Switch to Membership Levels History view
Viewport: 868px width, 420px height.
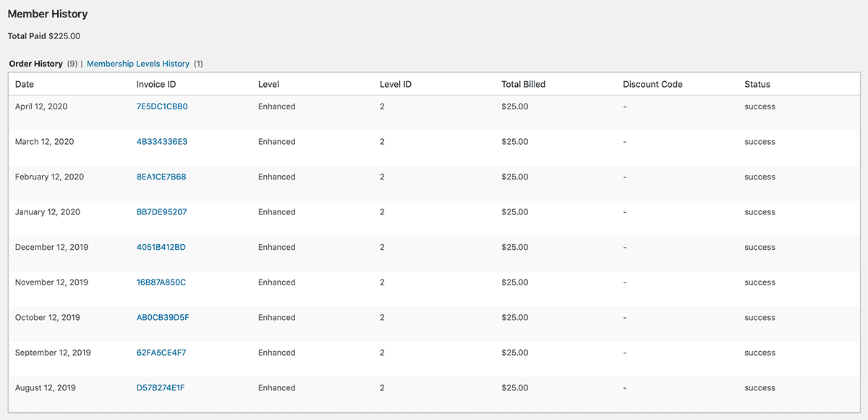[x=138, y=63]
